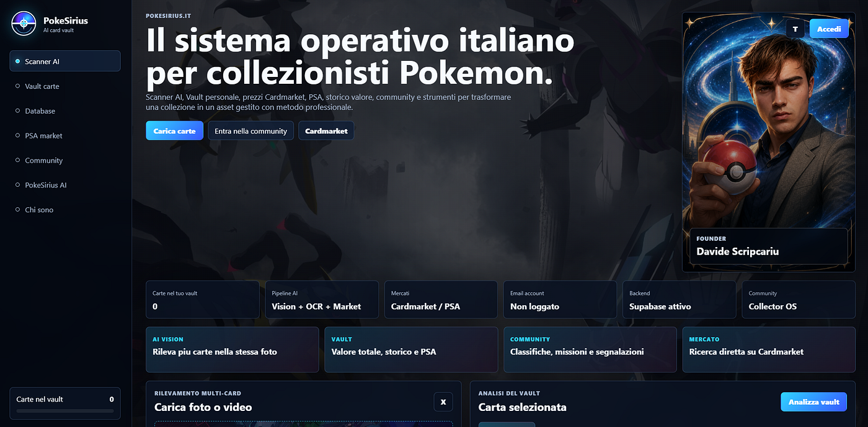Open MERCATO Ricerca diretta card

click(x=769, y=349)
